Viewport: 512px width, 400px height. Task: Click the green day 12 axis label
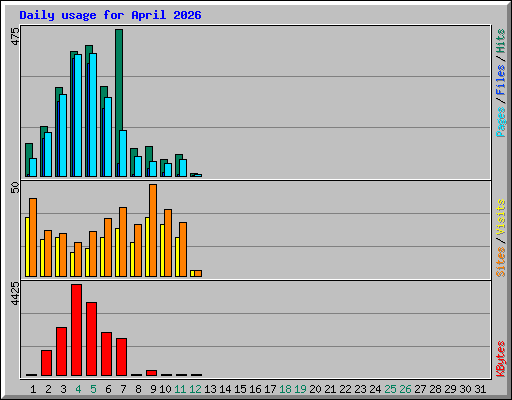pyautogui.click(x=195, y=389)
